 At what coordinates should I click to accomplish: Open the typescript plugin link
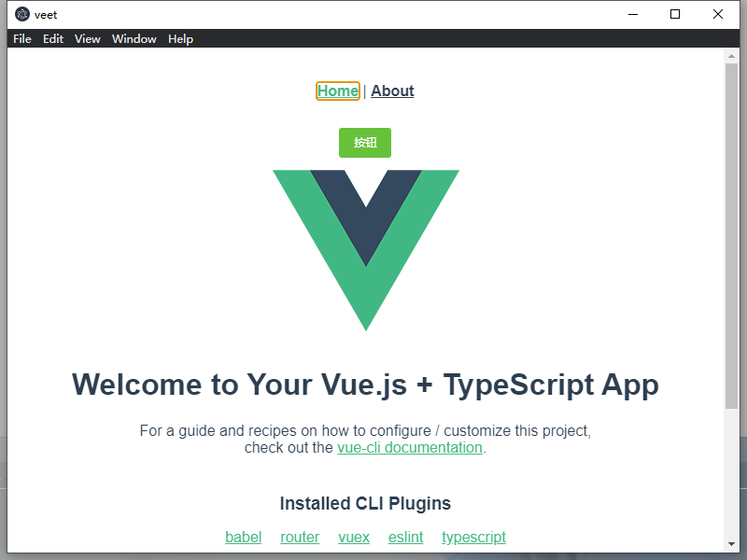(473, 537)
